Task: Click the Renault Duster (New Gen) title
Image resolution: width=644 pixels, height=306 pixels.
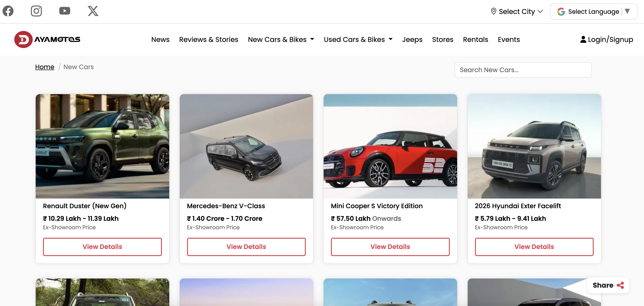Action: coord(84,206)
